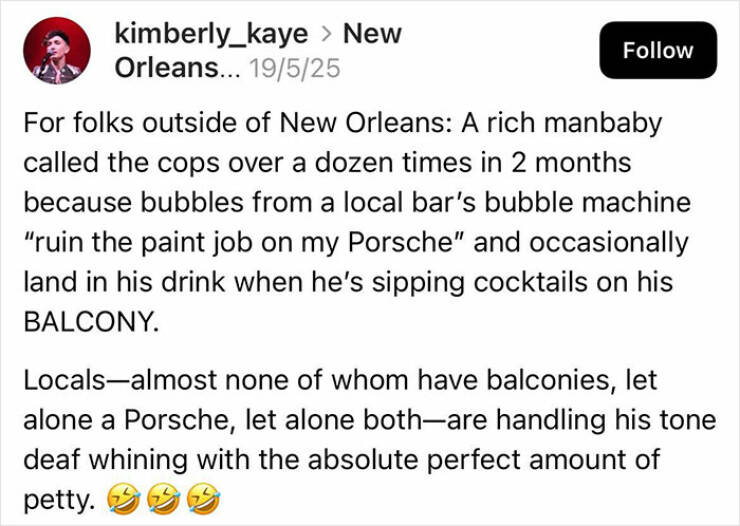The height and width of the screenshot is (526, 740).
Task: Click the kimberly_kaye username
Action: pyautogui.click(x=212, y=34)
